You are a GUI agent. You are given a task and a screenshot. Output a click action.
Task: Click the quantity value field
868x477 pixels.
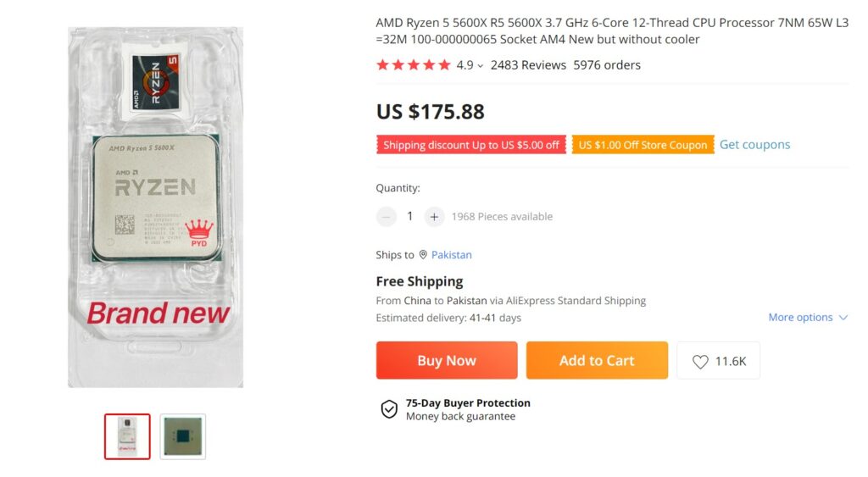[410, 217]
